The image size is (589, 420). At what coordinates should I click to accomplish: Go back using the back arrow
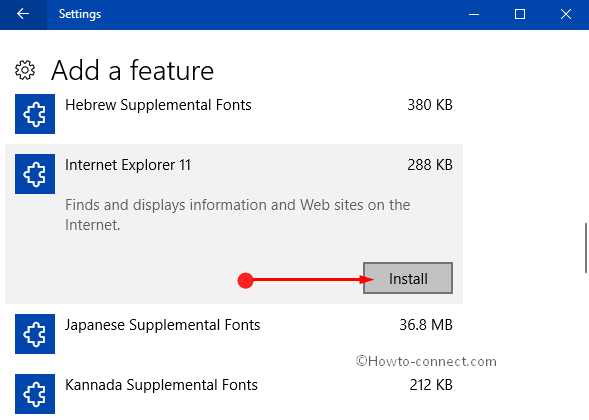coord(23,14)
